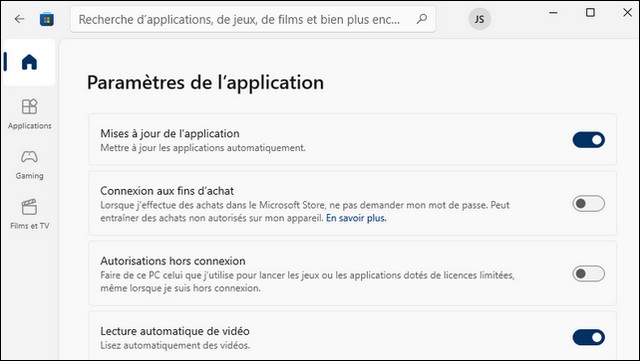The width and height of the screenshot is (640, 361).
Task: Enable Connexion aux fins d'achat toggle
Action: click(x=588, y=203)
